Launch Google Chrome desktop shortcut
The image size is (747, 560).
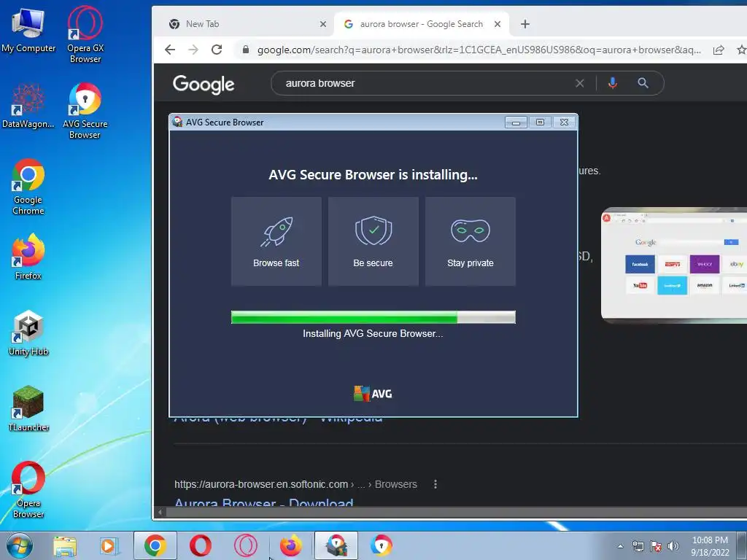click(x=28, y=186)
